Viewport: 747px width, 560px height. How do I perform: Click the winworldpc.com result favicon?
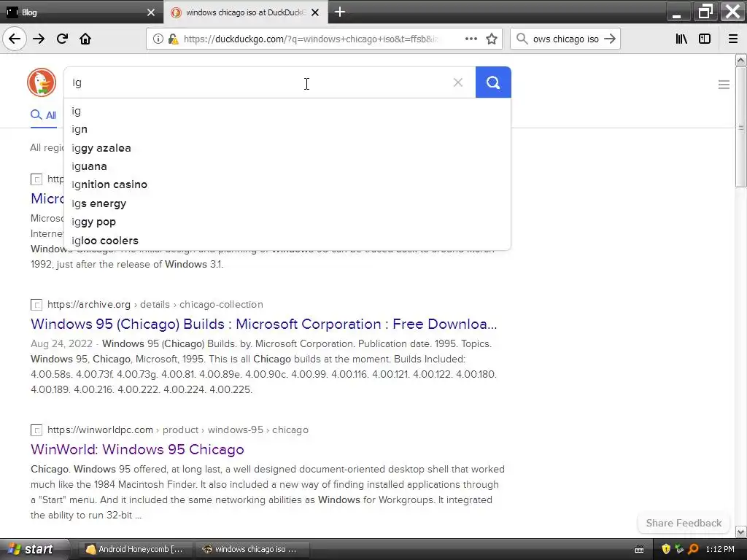(x=36, y=430)
